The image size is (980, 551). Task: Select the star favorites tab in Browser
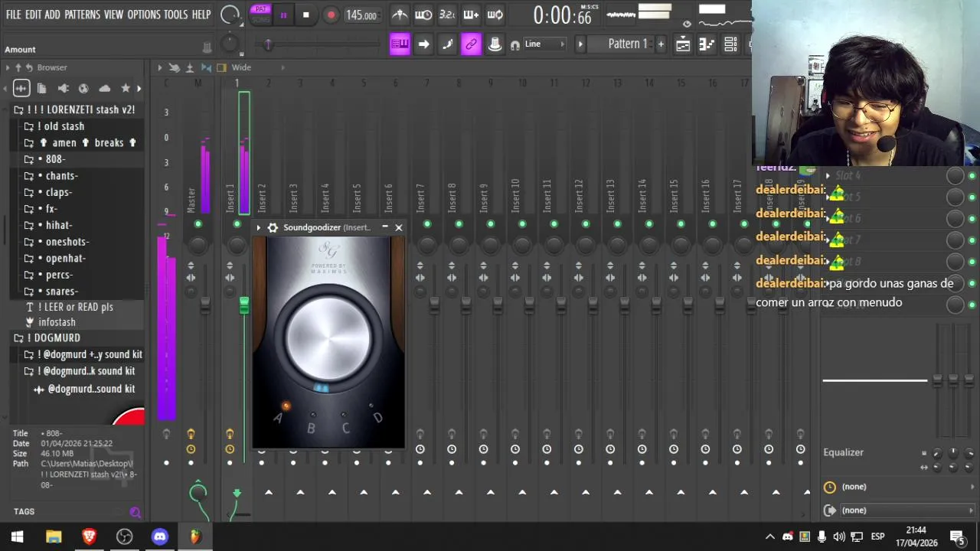(126, 88)
